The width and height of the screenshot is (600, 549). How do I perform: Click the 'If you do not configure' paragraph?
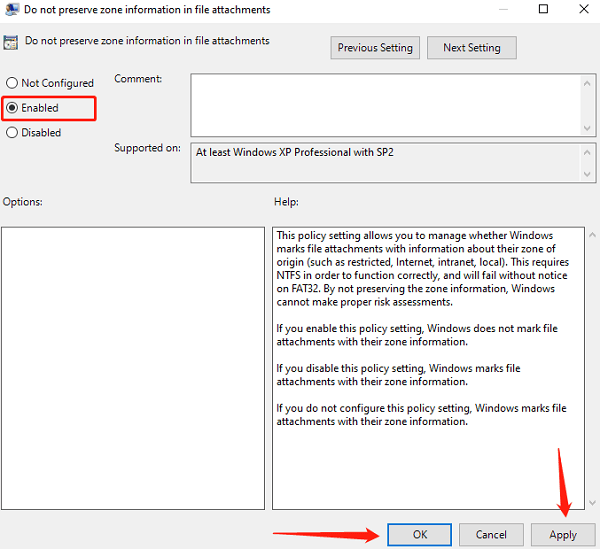coord(421,414)
